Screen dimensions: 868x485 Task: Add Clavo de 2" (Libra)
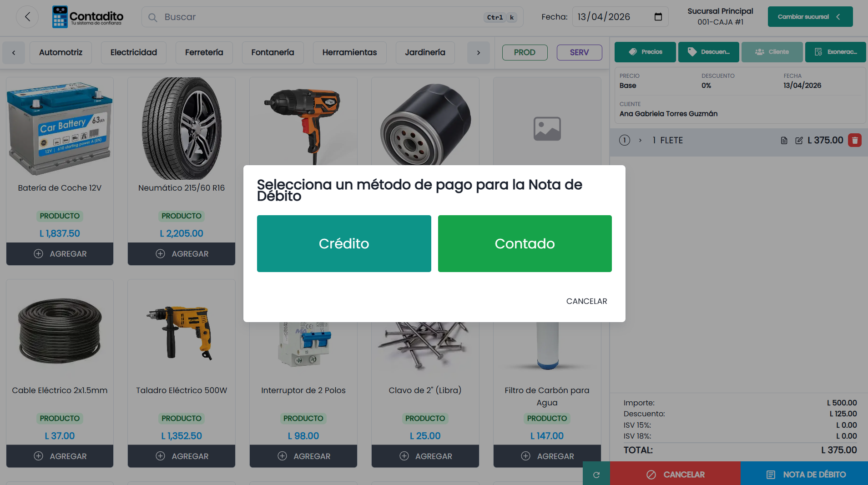pyautogui.click(x=425, y=456)
